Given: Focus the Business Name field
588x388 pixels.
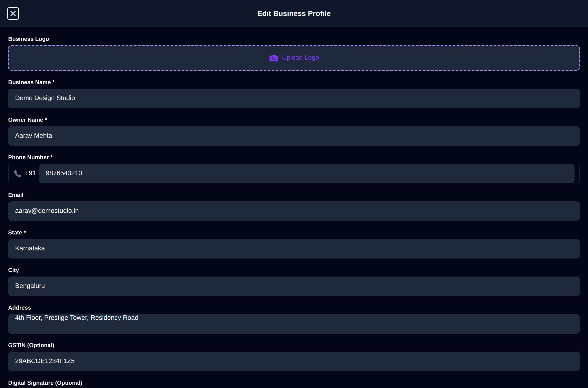Looking at the screenshot, I should pos(294,98).
